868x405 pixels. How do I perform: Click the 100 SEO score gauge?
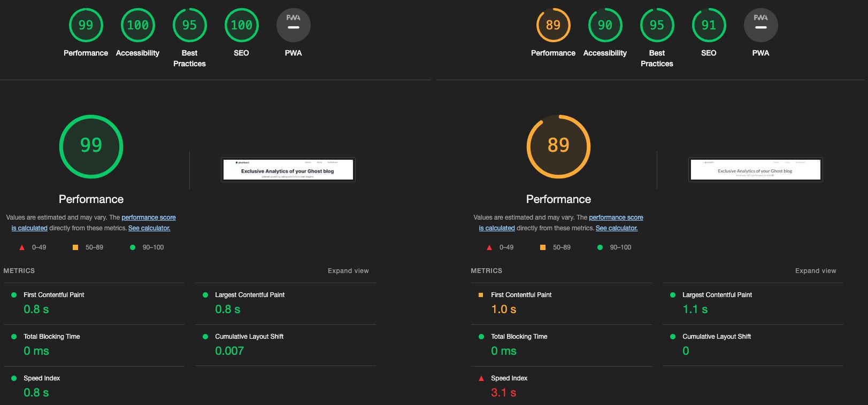[x=241, y=25]
